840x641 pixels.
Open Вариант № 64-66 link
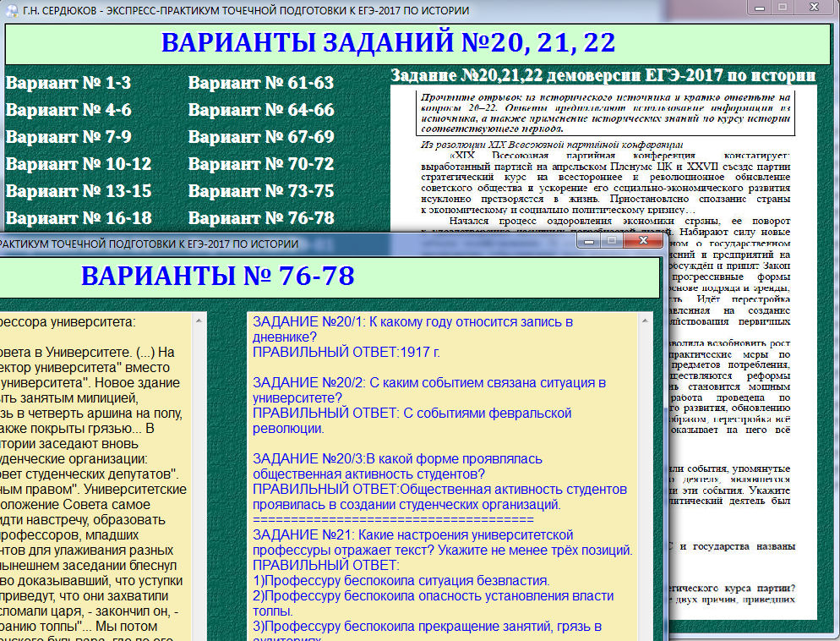(261, 110)
